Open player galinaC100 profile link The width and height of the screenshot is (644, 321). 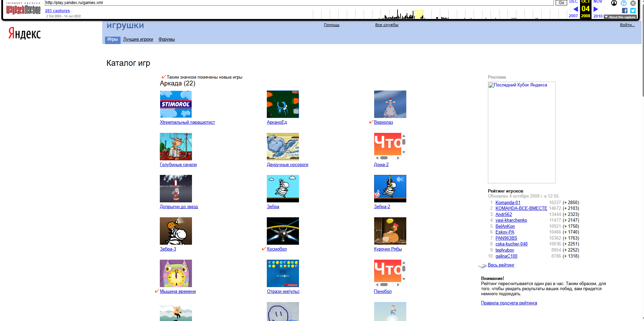point(507,256)
